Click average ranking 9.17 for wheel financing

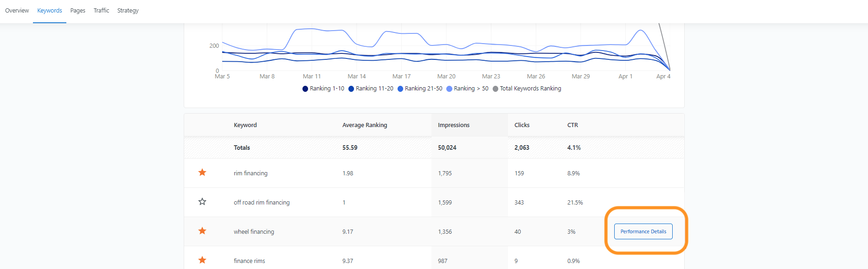[348, 232]
